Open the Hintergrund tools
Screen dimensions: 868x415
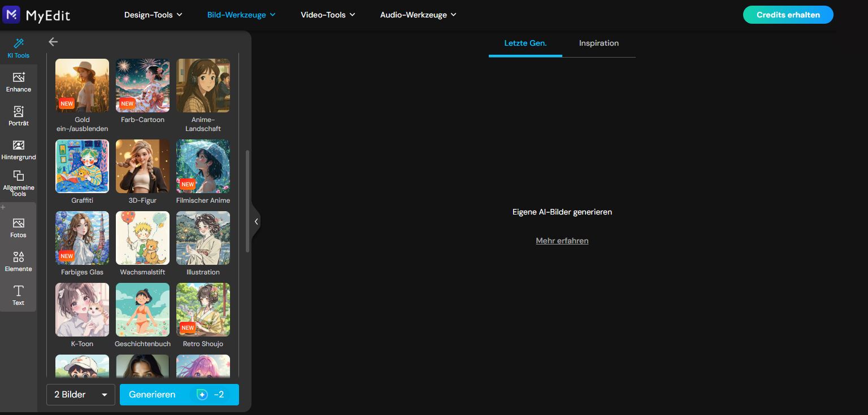point(19,150)
